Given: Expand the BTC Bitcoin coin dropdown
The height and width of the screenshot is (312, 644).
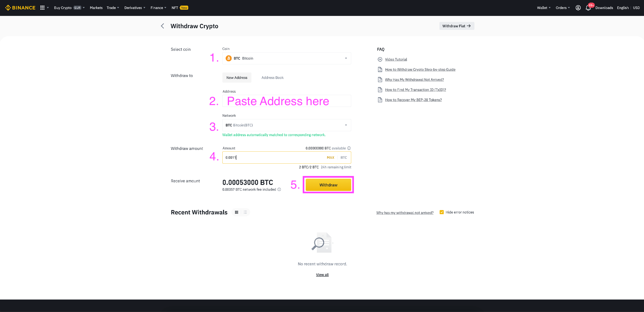Looking at the screenshot, I should [287, 58].
